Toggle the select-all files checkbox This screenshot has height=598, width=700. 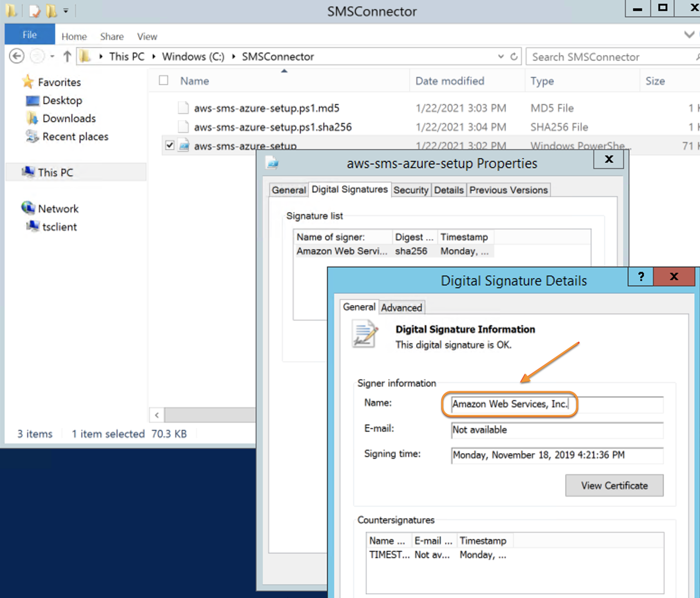pyautogui.click(x=163, y=80)
